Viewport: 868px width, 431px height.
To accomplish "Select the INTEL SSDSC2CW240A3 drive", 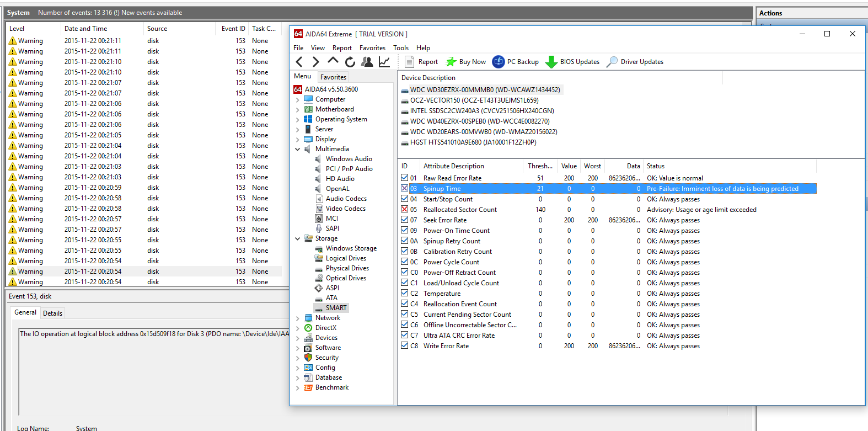I will (x=482, y=111).
